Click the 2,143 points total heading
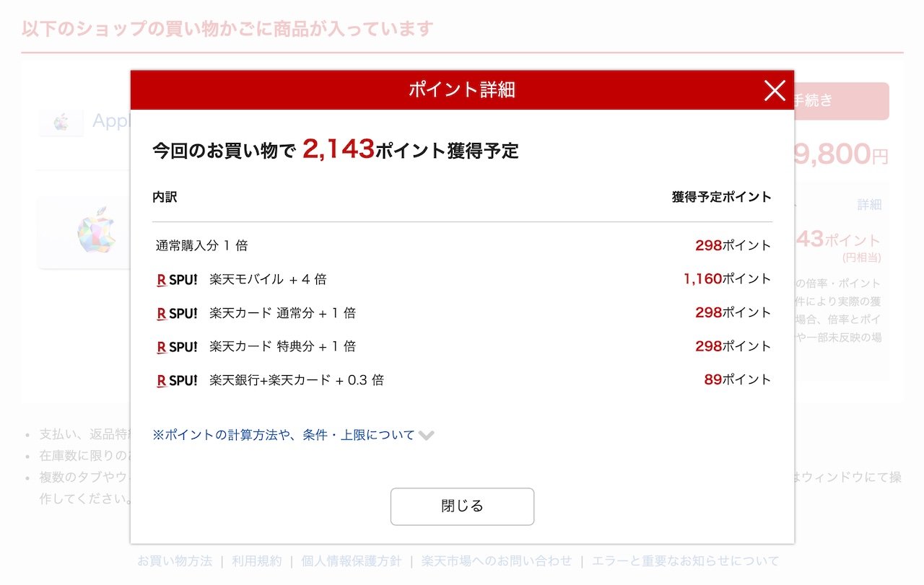The image size is (924, 585). (335, 149)
